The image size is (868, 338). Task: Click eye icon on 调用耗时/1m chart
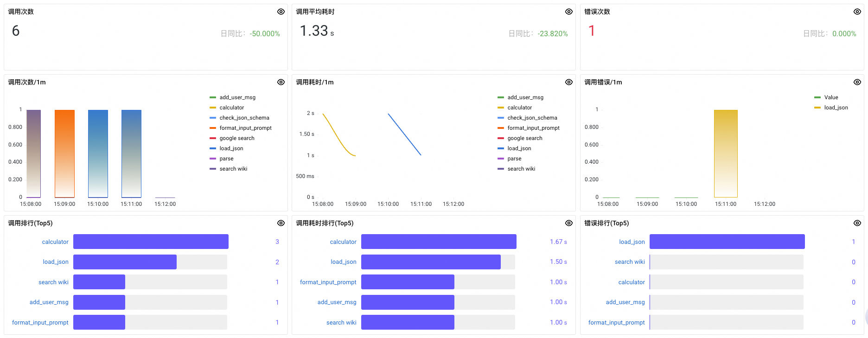tap(568, 82)
